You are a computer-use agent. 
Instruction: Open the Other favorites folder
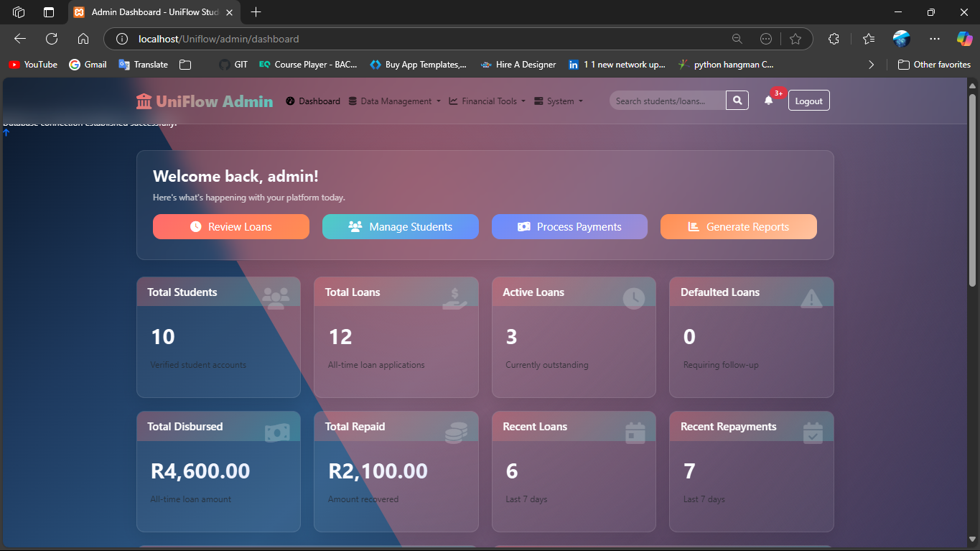(x=934, y=65)
